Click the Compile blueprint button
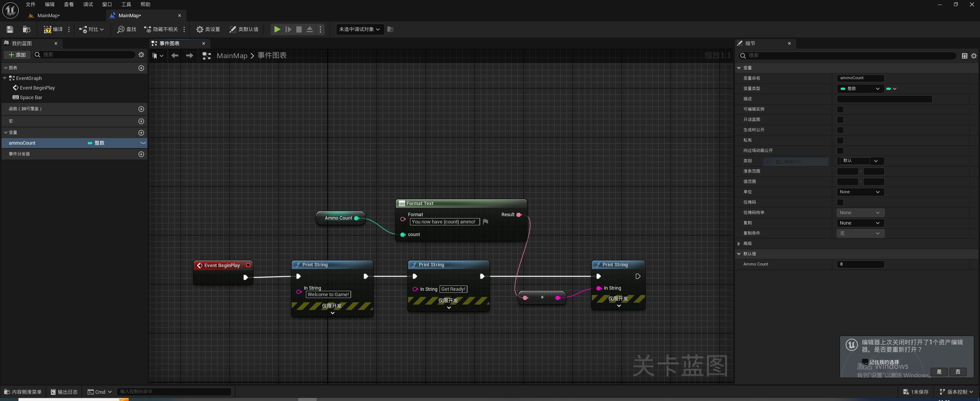This screenshot has height=401, width=980. pyautogui.click(x=53, y=29)
